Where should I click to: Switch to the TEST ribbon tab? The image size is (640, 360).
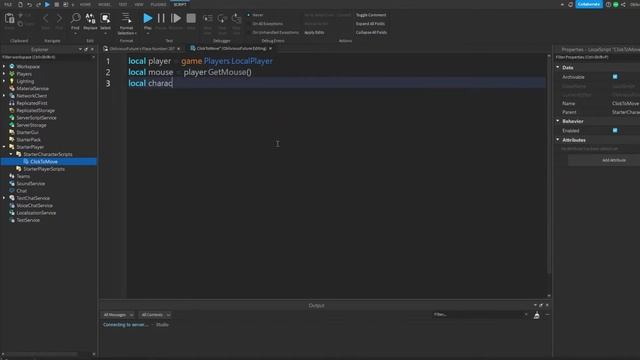coord(123,4)
